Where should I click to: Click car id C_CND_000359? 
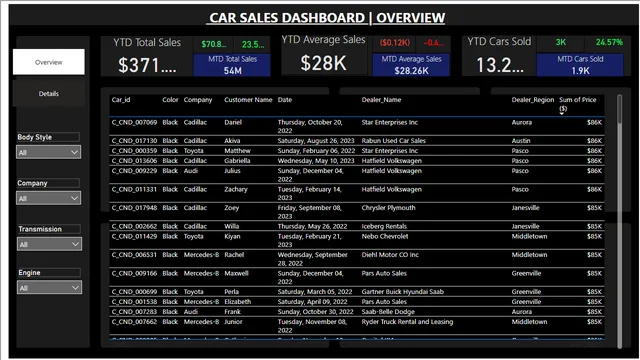(x=134, y=151)
